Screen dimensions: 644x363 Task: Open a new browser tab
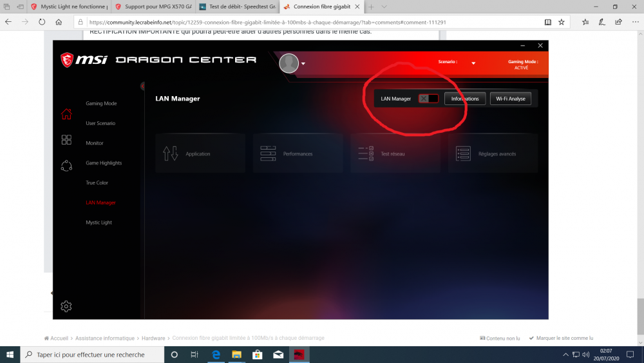[x=371, y=6]
